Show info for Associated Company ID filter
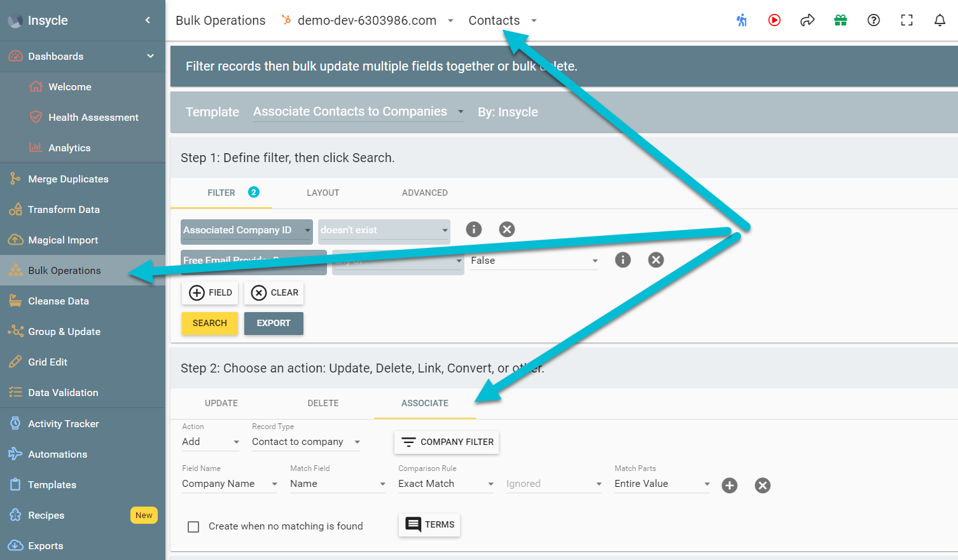Image resolution: width=958 pixels, height=560 pixels. (x=474, y=229)
